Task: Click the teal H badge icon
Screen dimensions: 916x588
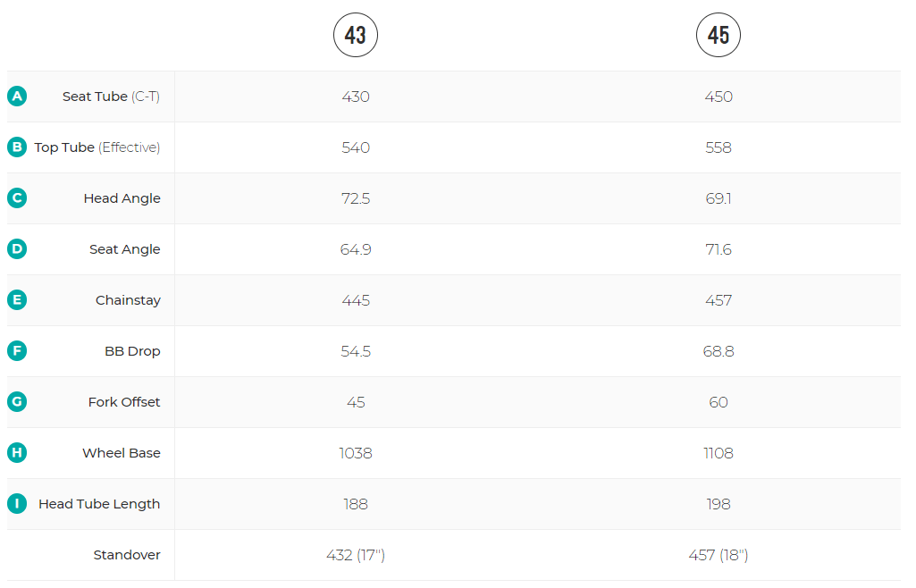Action: coord(16,453)
